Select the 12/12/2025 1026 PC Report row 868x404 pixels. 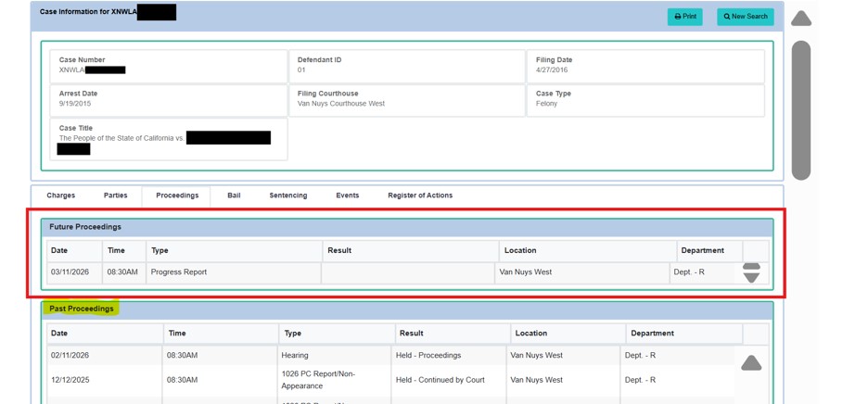point(390,380)
